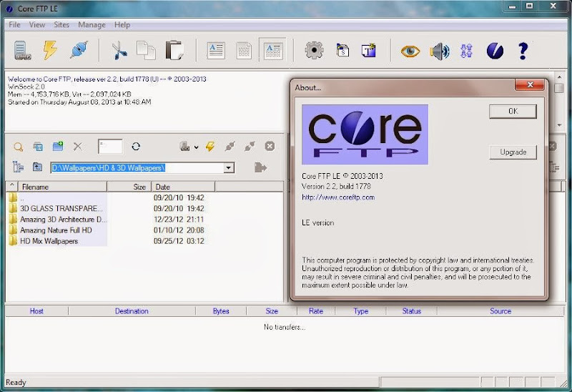Viewport: 572px width, 392px height.
Task: Click the View file text document icon
Action: pyautogui.click(x=216, y=51)
